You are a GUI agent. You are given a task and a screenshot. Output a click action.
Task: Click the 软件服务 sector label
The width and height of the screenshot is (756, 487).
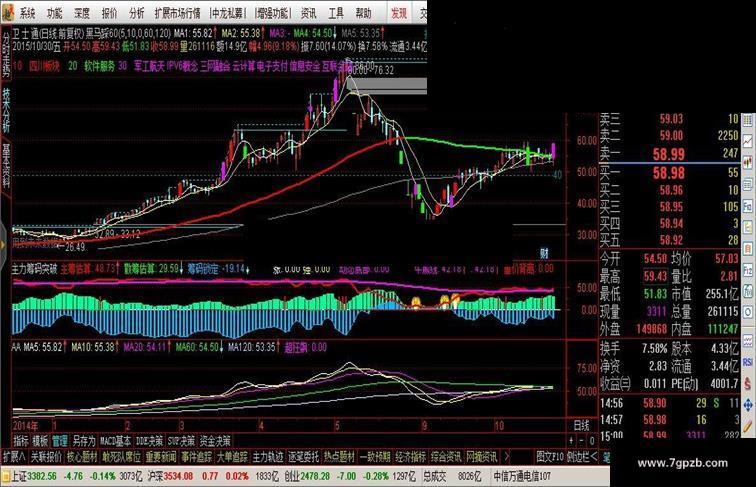(100, 66)
